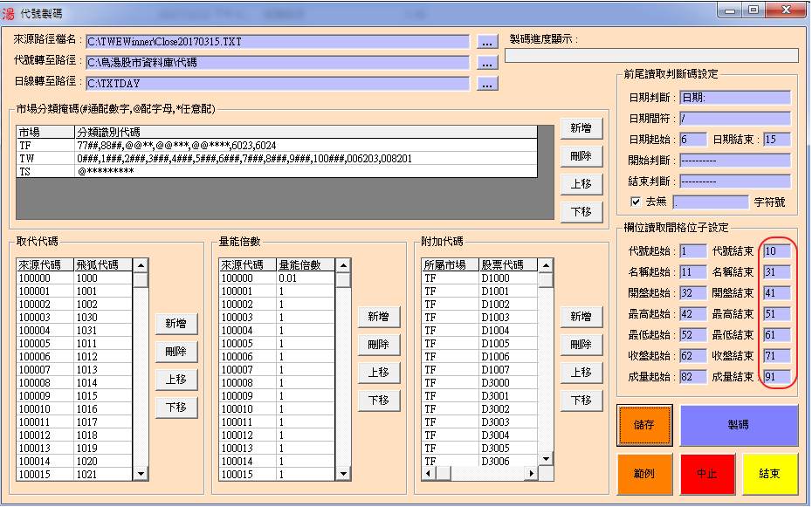Click the 分類識別代碼 column header
812x507 pixels.
(306, 132)
